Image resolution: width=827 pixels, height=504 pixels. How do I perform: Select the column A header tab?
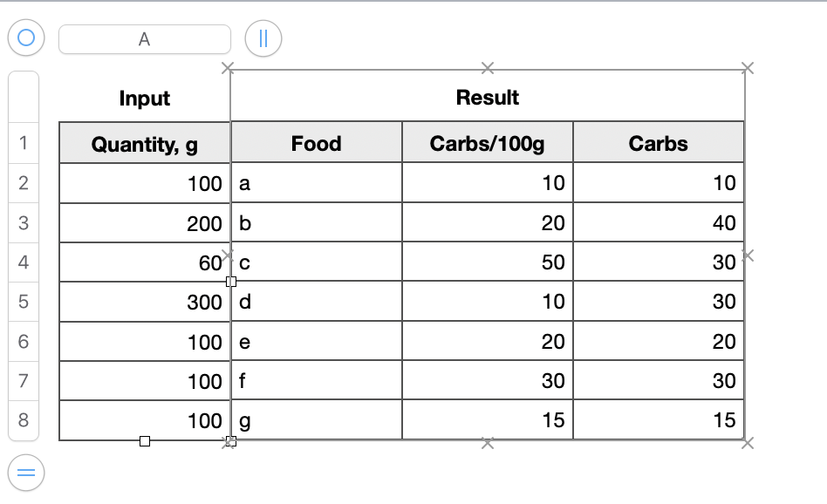[145, 39]
